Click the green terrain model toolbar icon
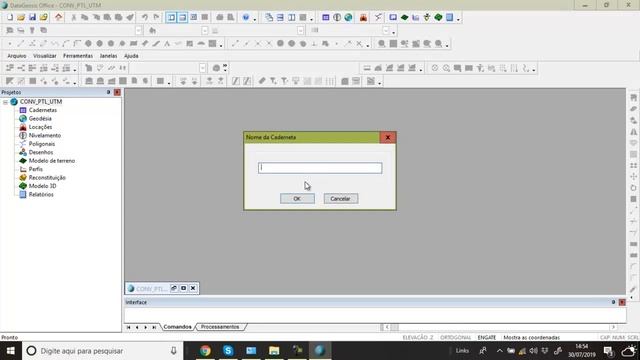The image size is (640, 360). pos(404,17)
